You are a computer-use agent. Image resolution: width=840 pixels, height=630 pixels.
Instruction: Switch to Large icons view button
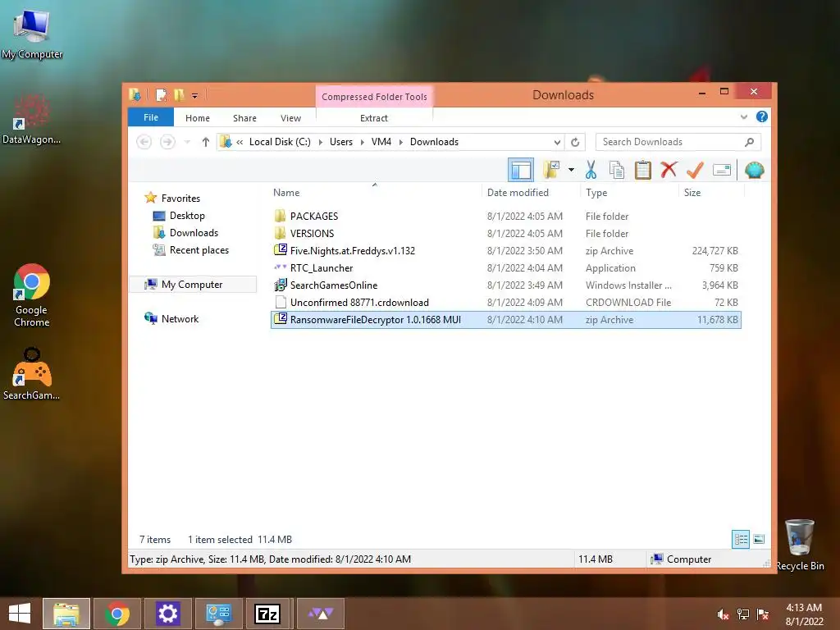pyautogui.click(x=759, y=539)
